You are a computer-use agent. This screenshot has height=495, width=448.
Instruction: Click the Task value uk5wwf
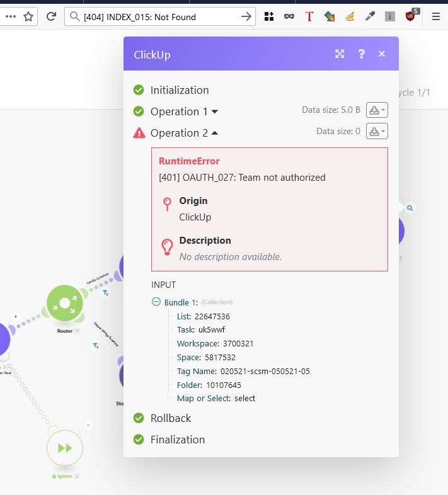pyautogui.click(x=211, y=329)
